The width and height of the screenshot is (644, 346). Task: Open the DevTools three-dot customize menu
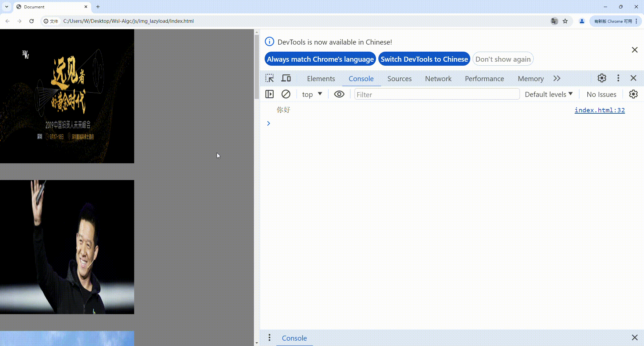pos(618,78)
